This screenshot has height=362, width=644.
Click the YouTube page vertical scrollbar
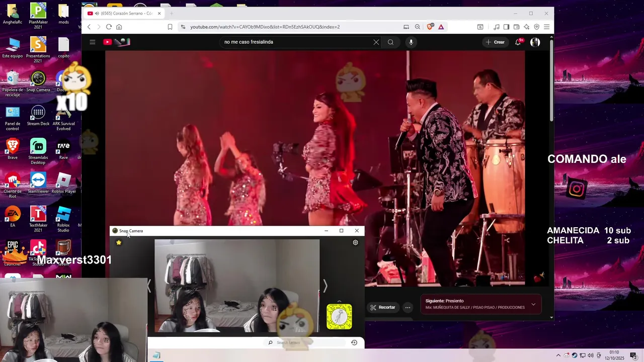(x=551, y=80)
